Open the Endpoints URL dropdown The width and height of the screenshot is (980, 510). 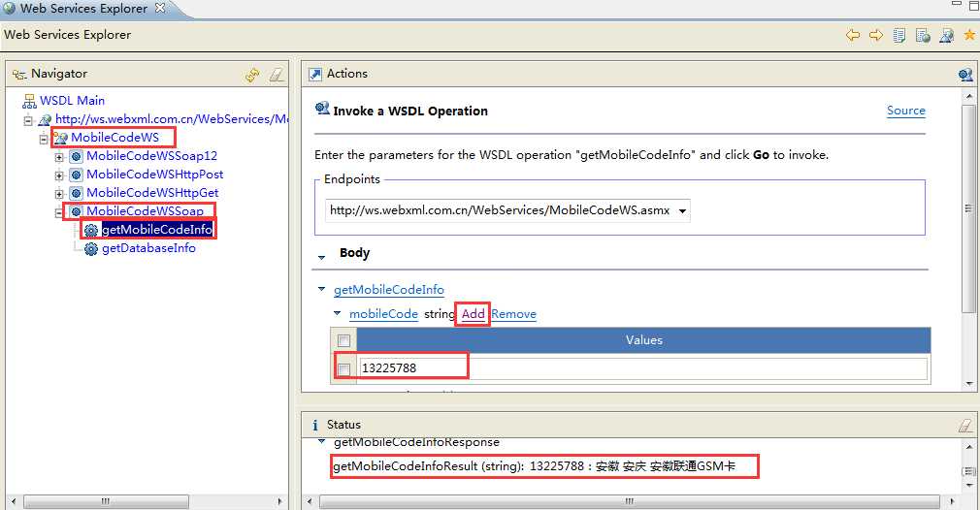pos(682,211)
